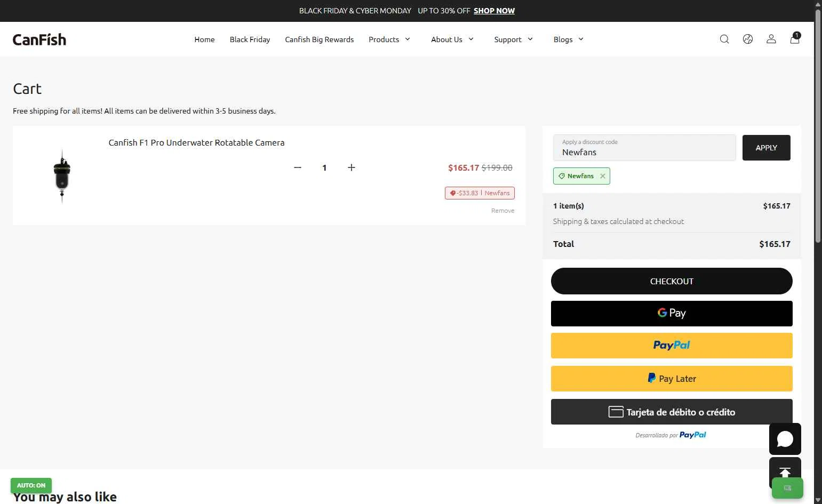Decrease quantity with the minus icon
The height and width of the screenshot is (504, 822).
tap(298, 167)
